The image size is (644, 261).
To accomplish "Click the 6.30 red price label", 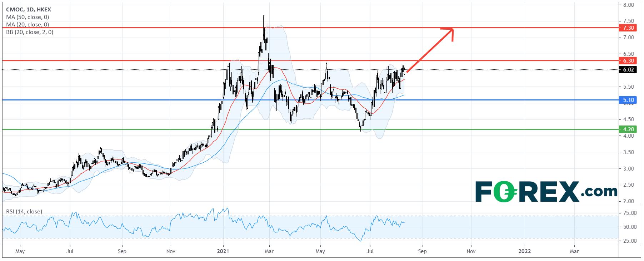I will point(629,61).
